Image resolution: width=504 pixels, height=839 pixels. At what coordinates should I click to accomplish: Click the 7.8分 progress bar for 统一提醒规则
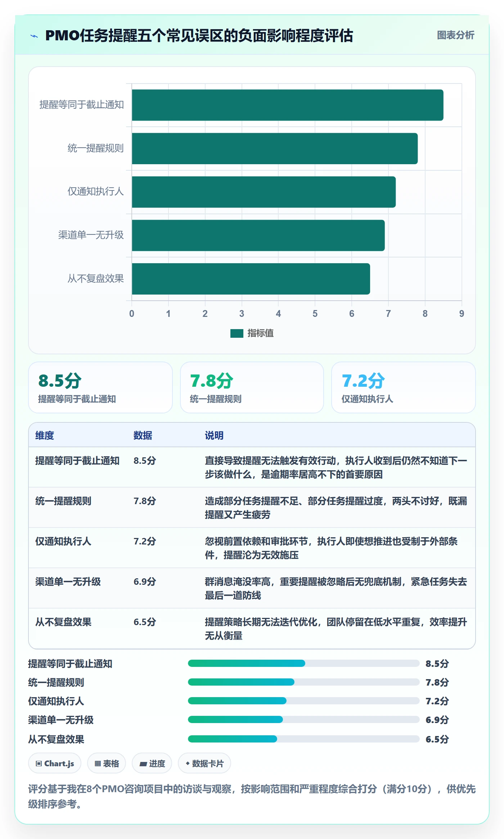(303, 682)
